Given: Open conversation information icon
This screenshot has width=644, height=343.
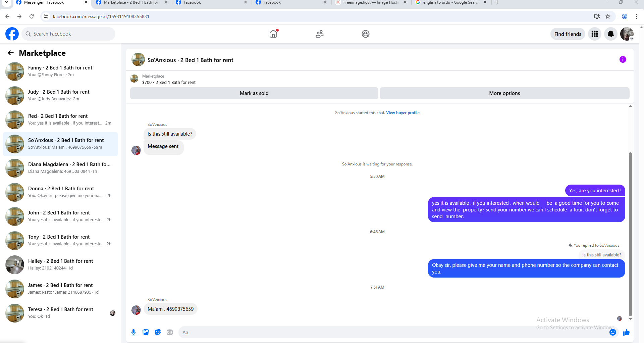Looking at the screenshot, I should pos(623,59).
